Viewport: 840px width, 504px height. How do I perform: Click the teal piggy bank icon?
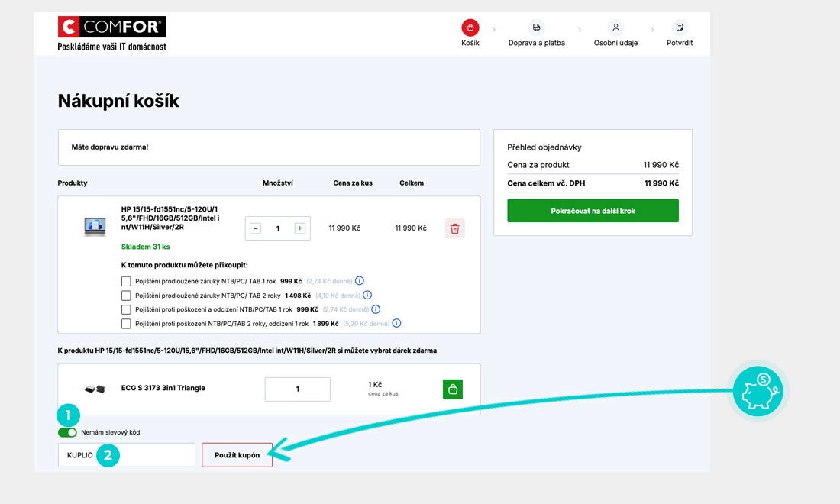[757, 390]
